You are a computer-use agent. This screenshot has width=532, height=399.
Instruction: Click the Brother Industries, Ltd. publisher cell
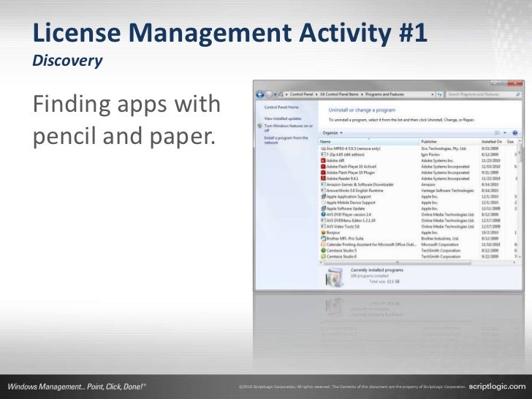tap(440, 238)
